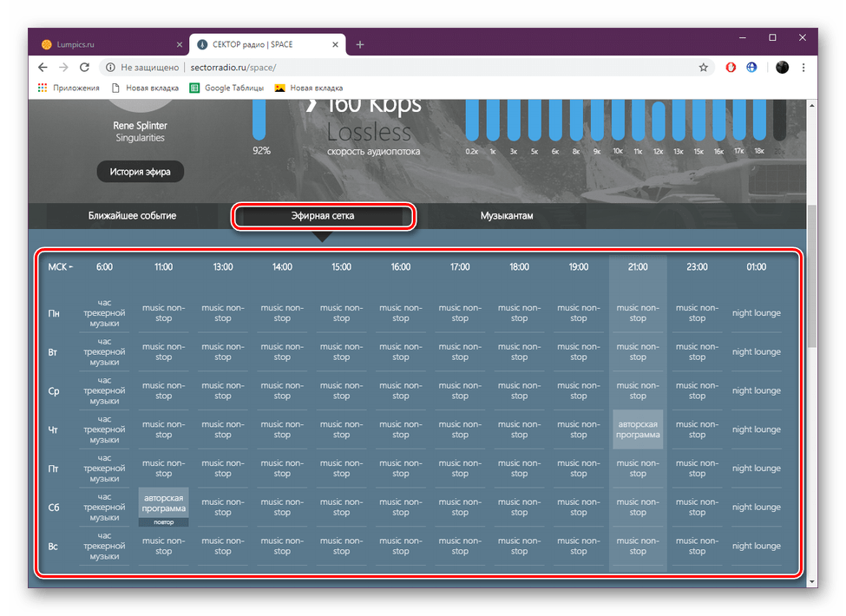Image resolution: width=846 pixels, height=616 pixels.
Task: Select the Эфирная сетка tab
Action: pos(323,216)
